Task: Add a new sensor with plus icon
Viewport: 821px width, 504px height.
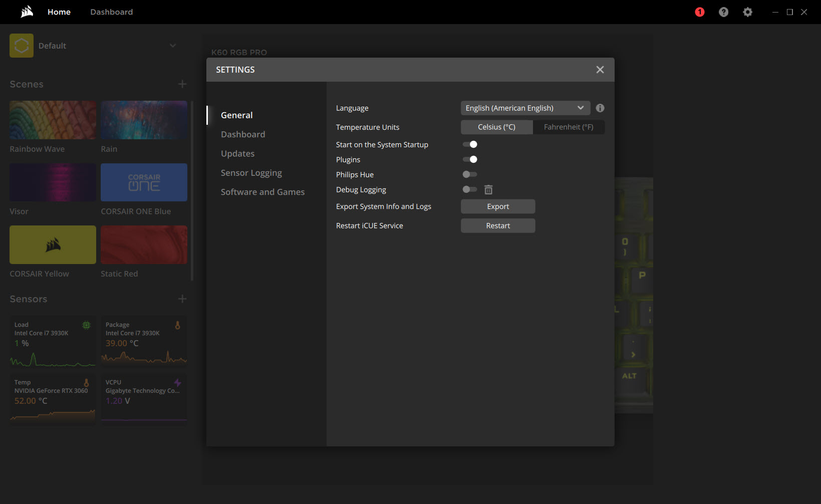Action: point(182,299)
